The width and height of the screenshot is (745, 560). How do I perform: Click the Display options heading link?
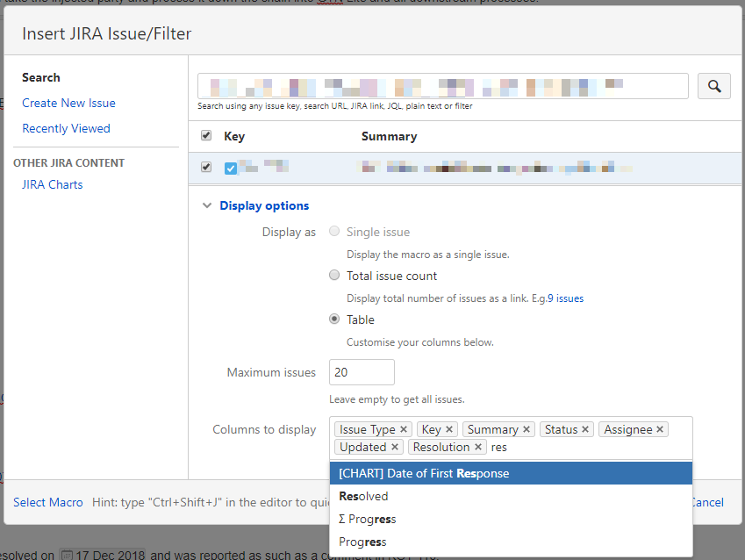(x=264, y=206)
